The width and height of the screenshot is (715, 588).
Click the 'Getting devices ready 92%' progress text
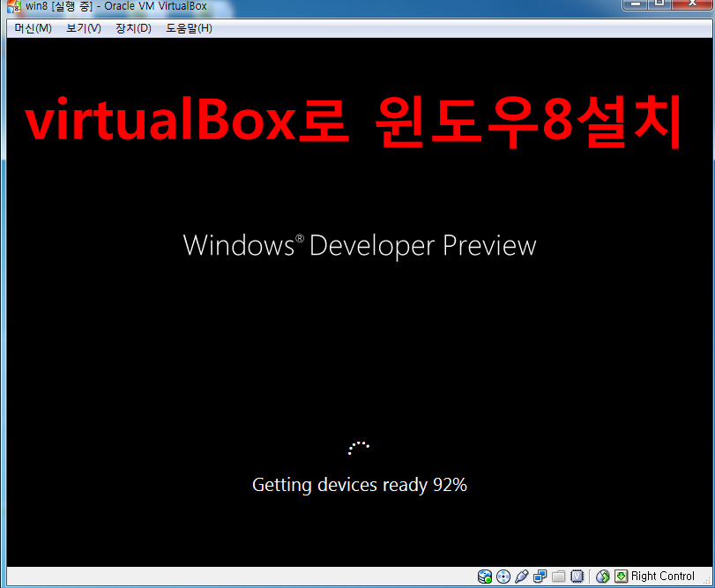click(359, 485)
